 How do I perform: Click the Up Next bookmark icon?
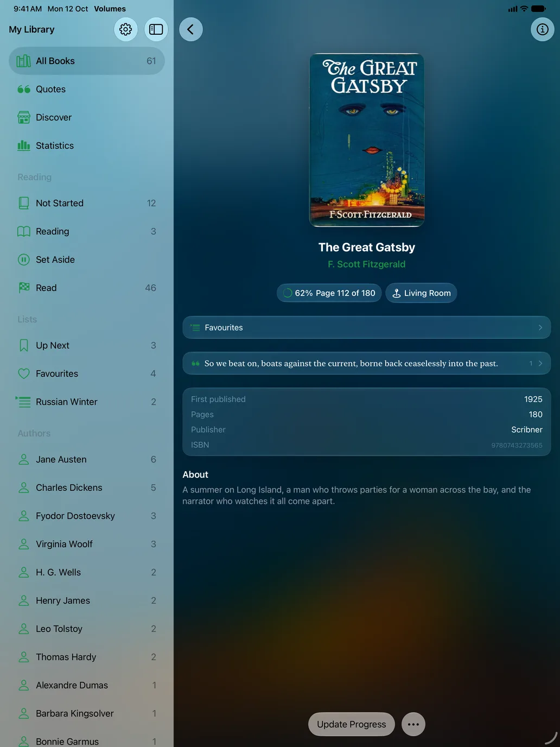pos(24,345)
